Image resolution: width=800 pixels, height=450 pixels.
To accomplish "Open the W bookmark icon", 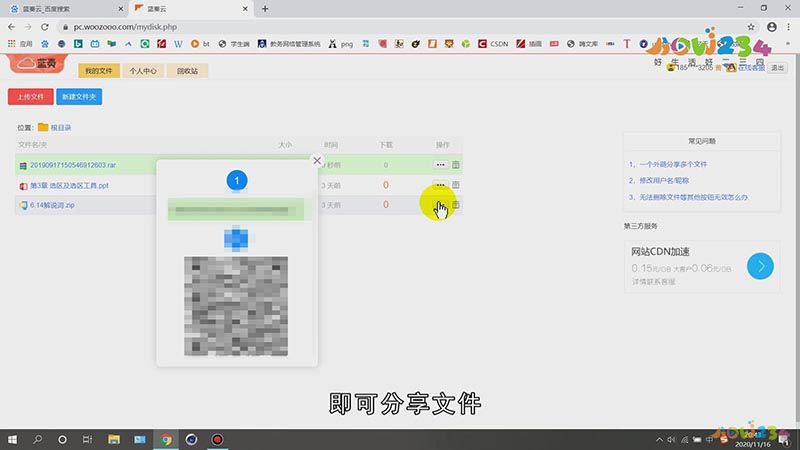I will point(178,44).
